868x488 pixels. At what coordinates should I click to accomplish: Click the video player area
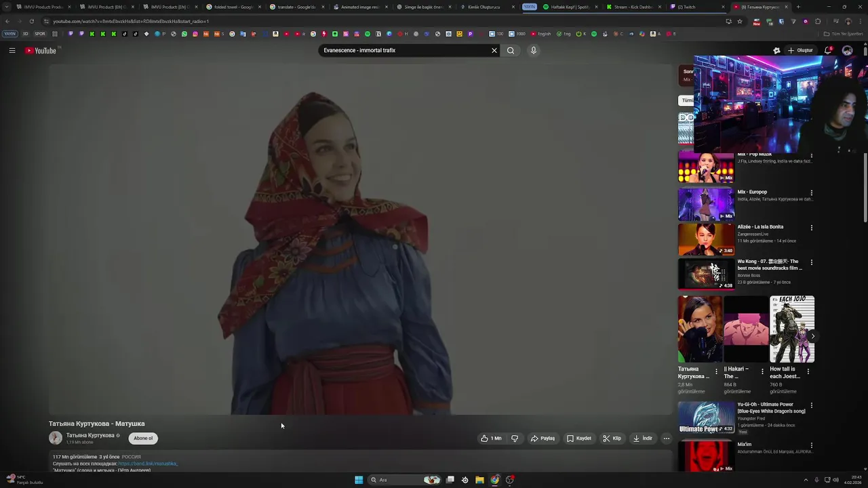[360, 239]
